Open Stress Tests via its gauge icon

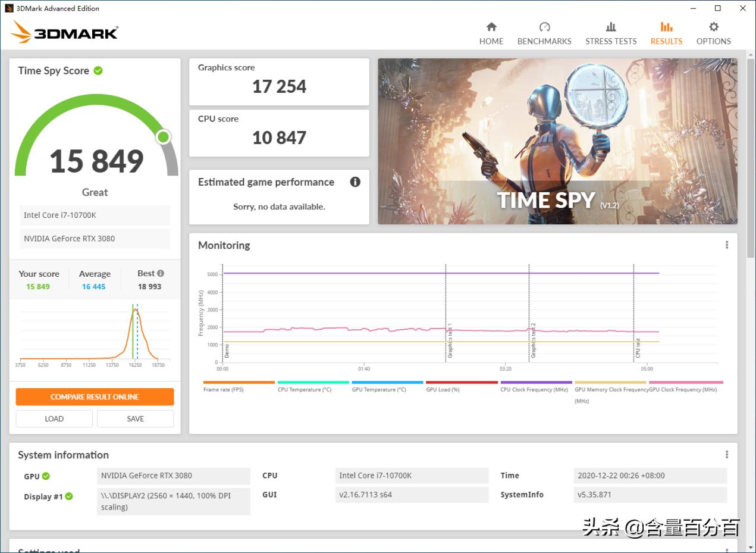611,27
